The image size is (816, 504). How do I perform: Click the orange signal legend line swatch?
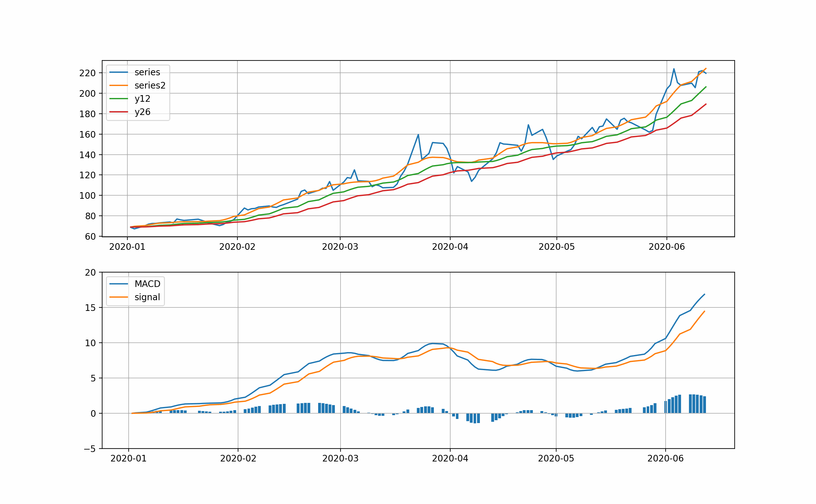click(119, 297)
